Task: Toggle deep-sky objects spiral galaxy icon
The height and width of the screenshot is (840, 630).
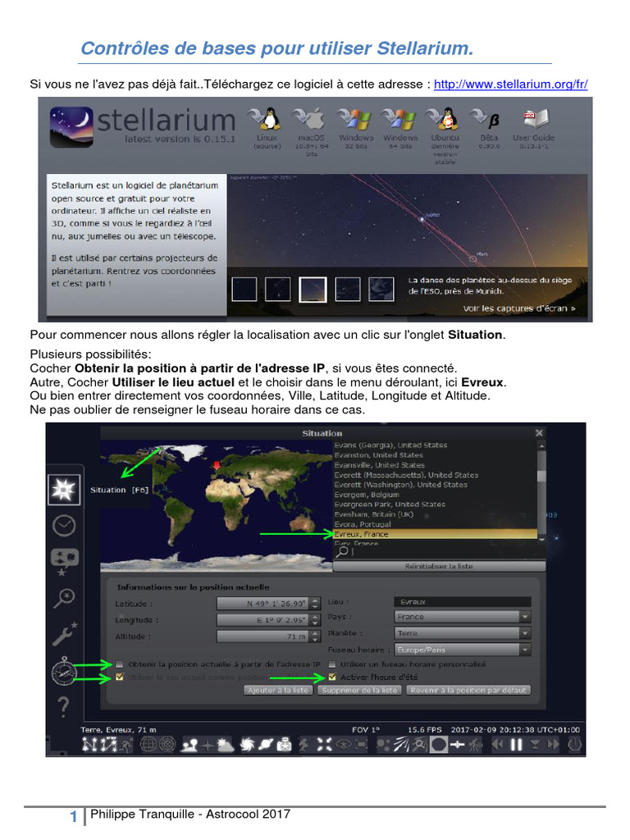Action: [x=248, y=745]
